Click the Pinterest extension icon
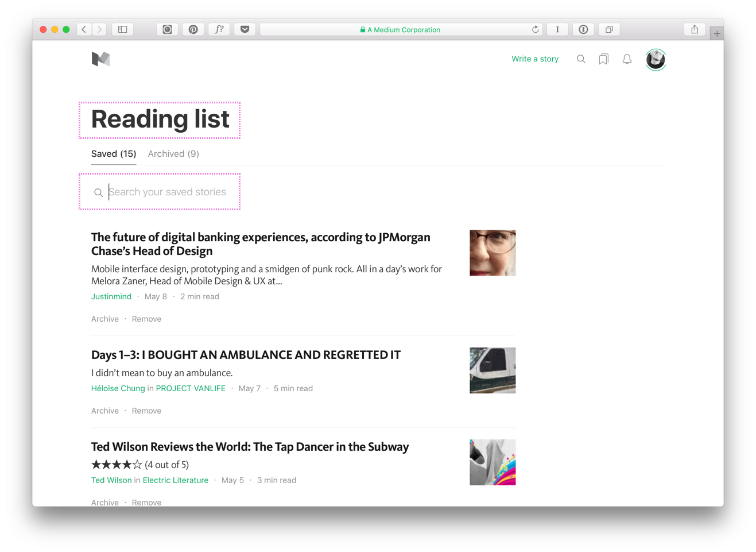The height and width of the screenshot is (552, 756). pyautogui.click(x=193, y=29)
